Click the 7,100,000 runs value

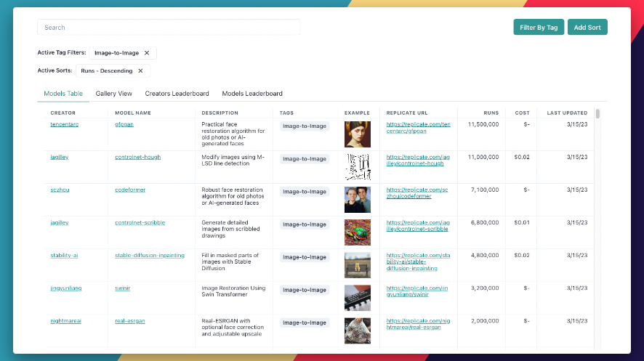point(485,190)
